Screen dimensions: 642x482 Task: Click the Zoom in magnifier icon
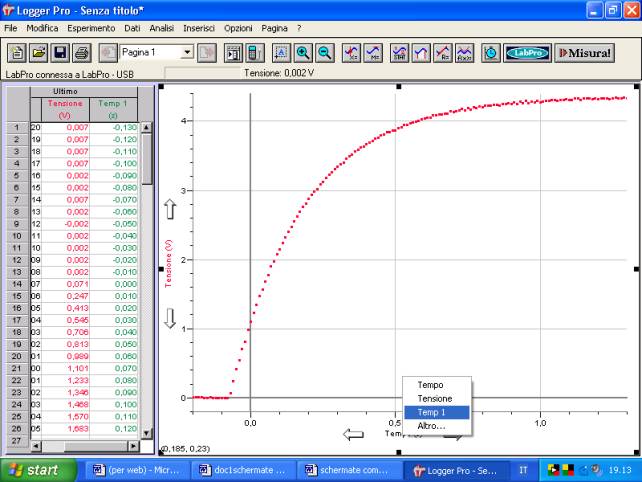pos(303,53)
